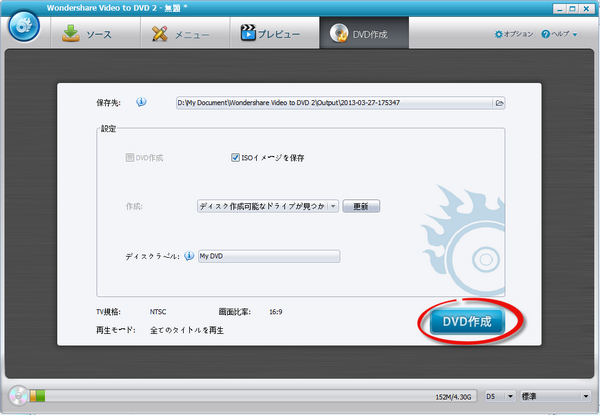The width and height of the screenshot is (600, 415).
Task: Uncheck ISOイメージを保存 checkbox
Action: point(235,158)
